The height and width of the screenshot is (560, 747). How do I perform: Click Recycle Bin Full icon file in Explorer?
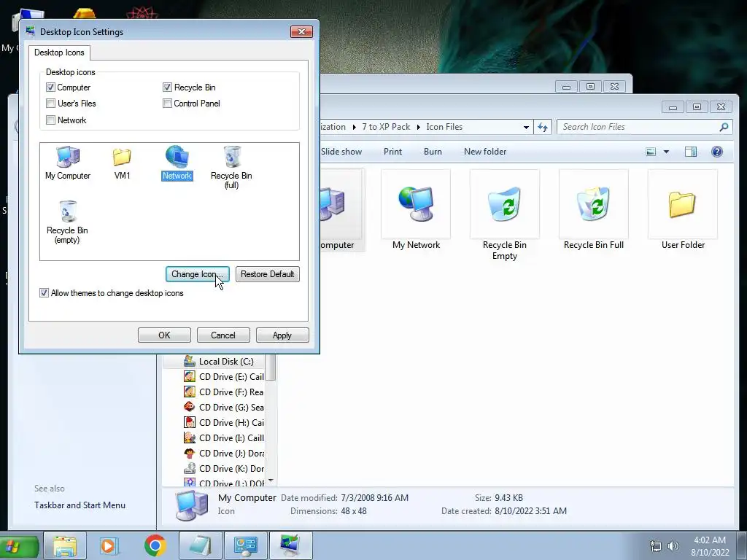click(594, 210)
